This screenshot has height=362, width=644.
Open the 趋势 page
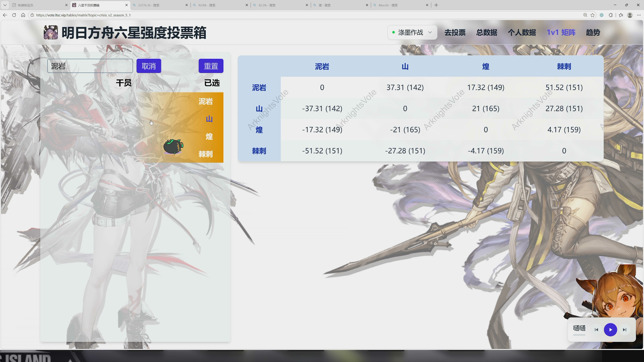coord(593,32)
